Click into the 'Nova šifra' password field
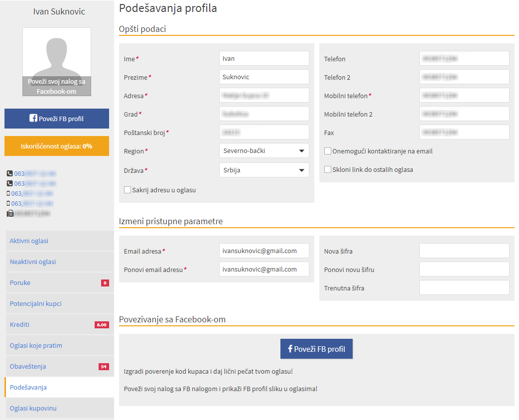This screenshot has width=519, height=420. tap(464, 251)
